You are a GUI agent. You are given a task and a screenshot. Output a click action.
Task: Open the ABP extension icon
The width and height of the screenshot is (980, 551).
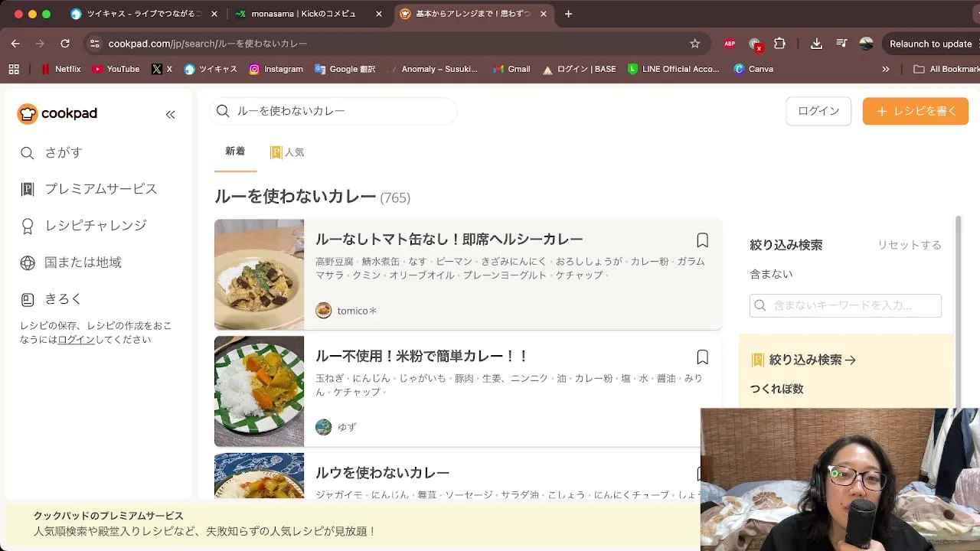click(730, 44)
